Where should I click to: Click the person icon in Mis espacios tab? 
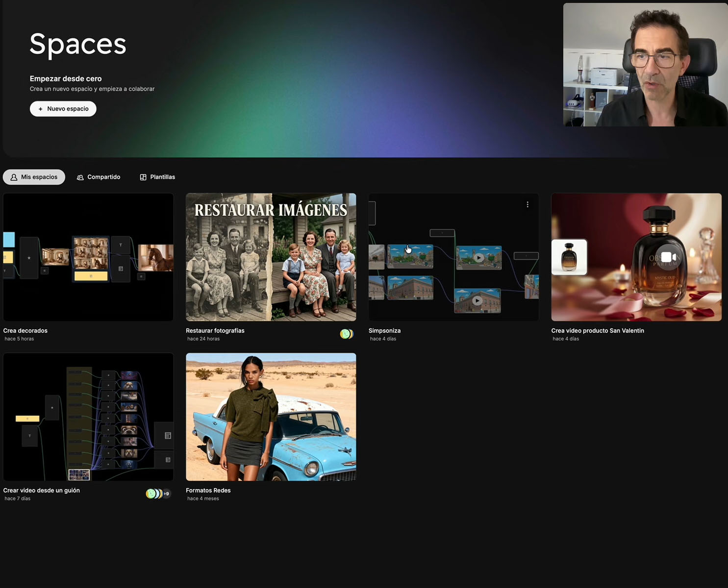[14, 177]
